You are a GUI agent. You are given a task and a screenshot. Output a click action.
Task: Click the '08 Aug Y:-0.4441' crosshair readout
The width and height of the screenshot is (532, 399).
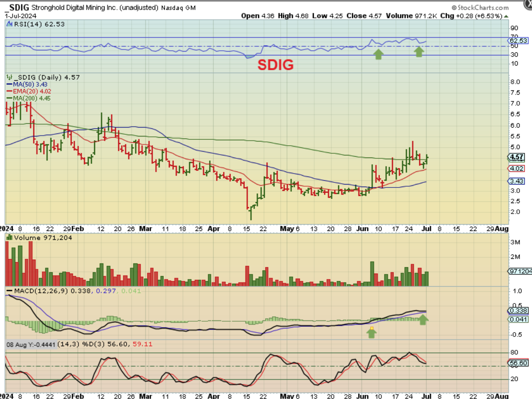coord(31,344)
